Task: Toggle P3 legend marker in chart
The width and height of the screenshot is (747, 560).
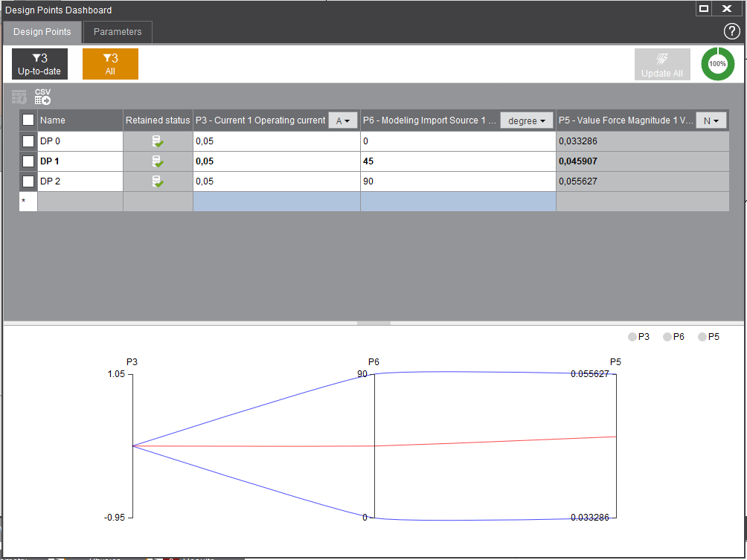Action: click(x=632, y=337)
